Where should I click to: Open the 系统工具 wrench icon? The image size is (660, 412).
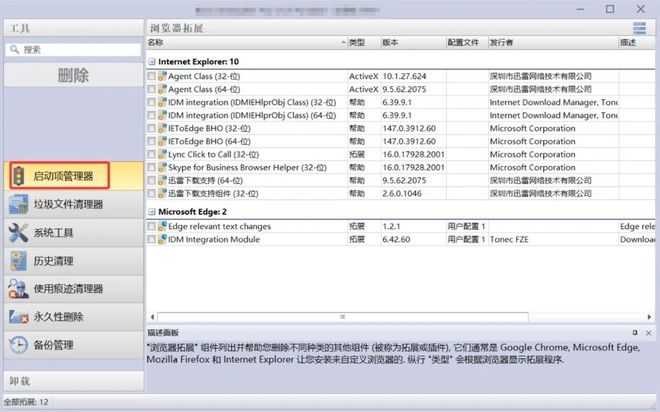point(19,233)
